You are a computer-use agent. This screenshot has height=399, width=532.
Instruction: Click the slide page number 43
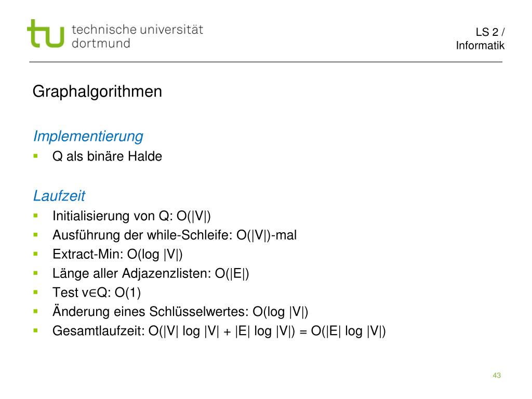(x=497, y=375)
